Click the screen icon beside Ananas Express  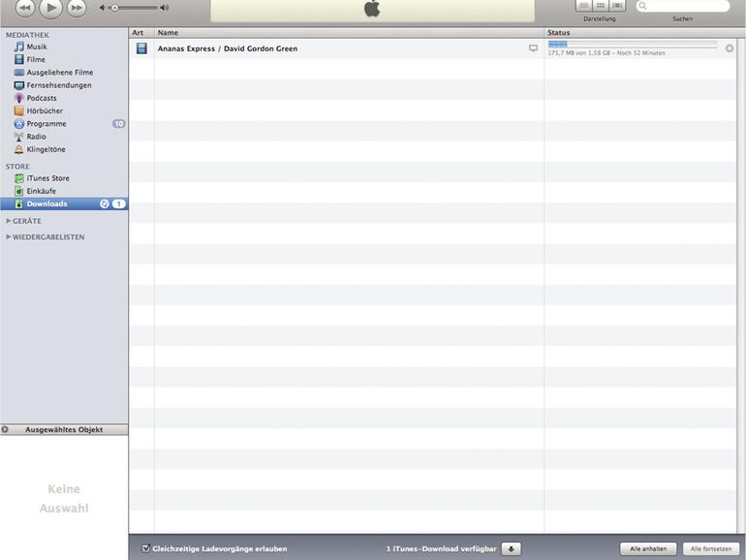(x=533, y=48)
